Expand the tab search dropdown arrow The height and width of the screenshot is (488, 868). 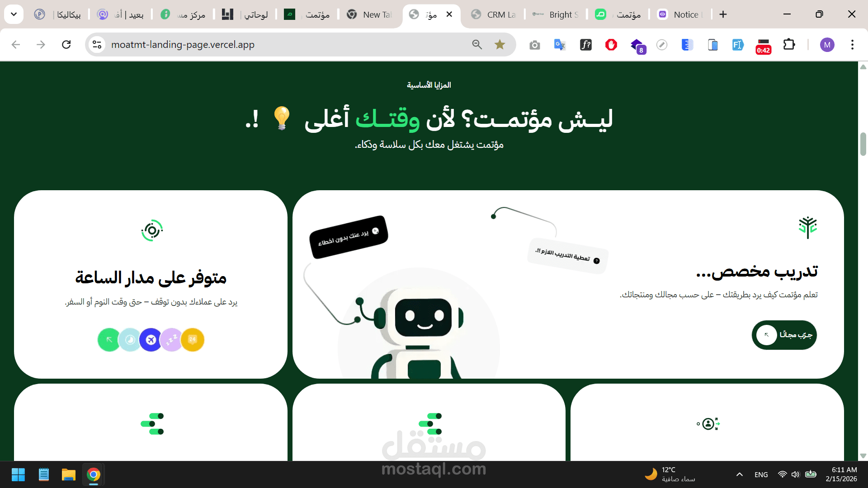click(14, 14)
